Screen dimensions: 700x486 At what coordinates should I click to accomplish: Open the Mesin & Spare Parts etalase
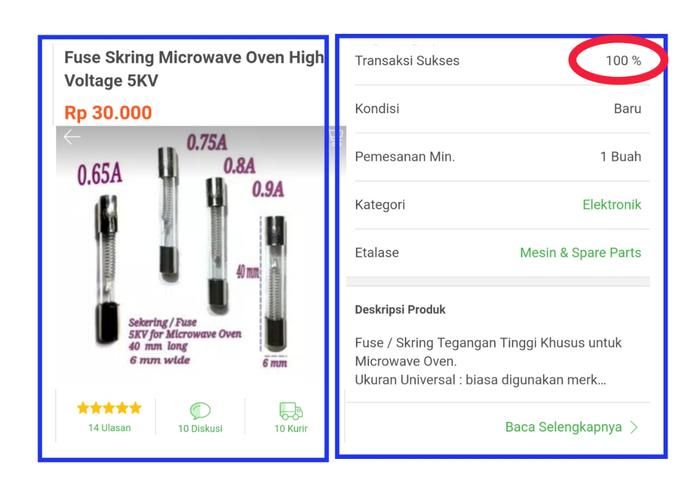[x=580, y=253]
